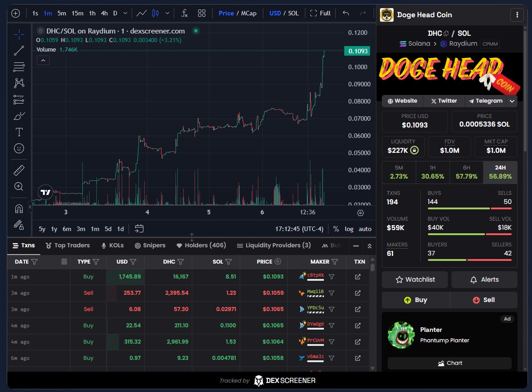Open the Fibonacci retracement tools
This screenshot has width=532, height=392.
pos(19,67)
